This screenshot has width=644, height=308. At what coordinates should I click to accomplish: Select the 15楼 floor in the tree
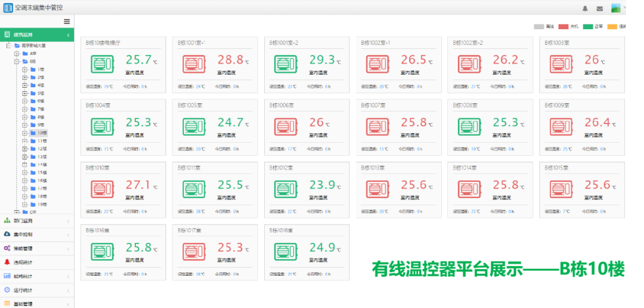click(42, 173)
